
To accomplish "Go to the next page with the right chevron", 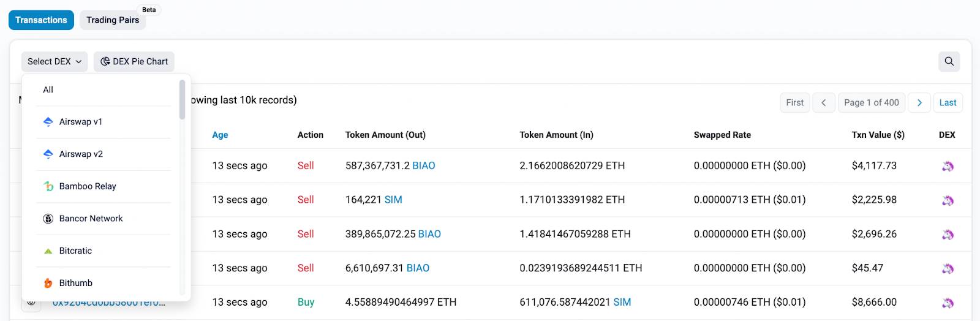I will 919,103.
